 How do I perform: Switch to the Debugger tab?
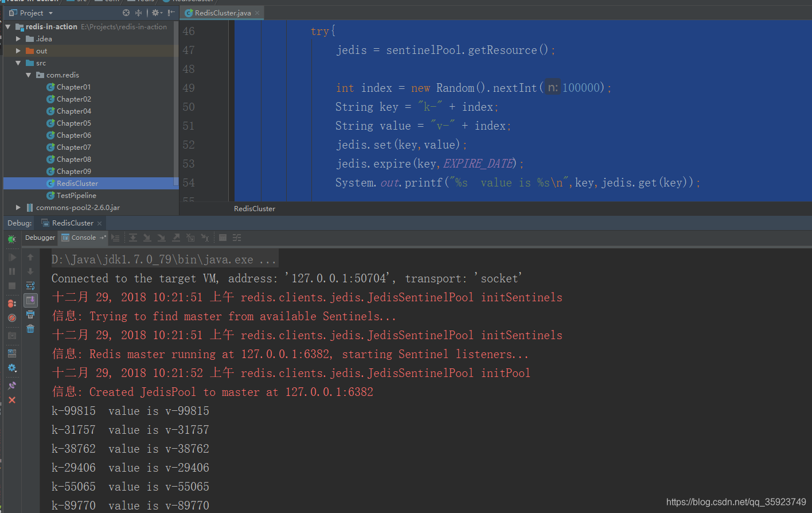point(40,238)
